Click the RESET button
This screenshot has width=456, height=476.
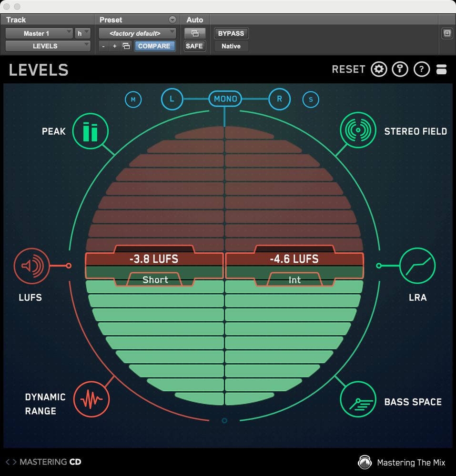pos(348,69)
